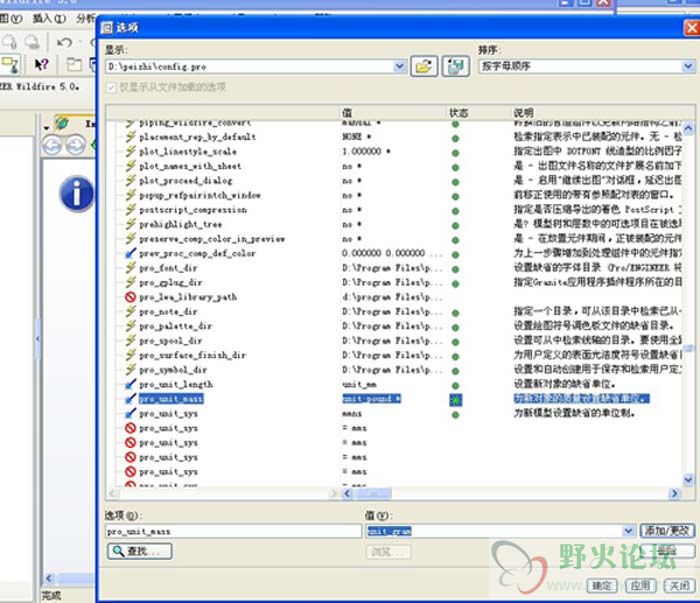Click the browser back arrow button
Screen dimensions: 700x603
click(52, 146)
